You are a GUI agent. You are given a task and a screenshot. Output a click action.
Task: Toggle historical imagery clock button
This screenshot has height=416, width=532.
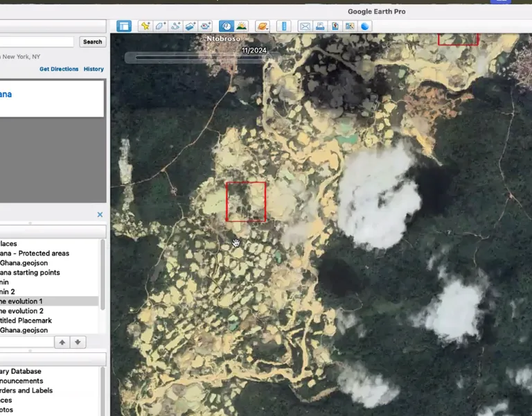click(x=226, y=26)
